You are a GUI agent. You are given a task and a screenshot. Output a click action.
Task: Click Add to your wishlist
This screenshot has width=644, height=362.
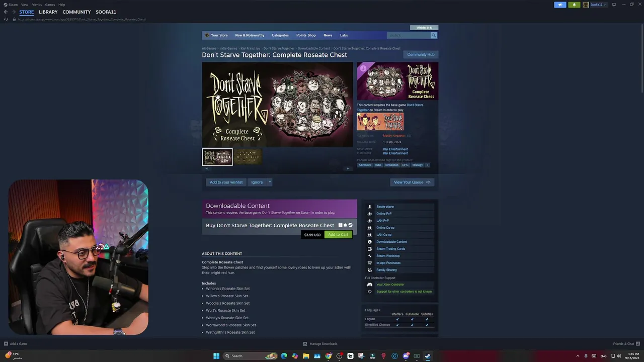coord(226,182)
